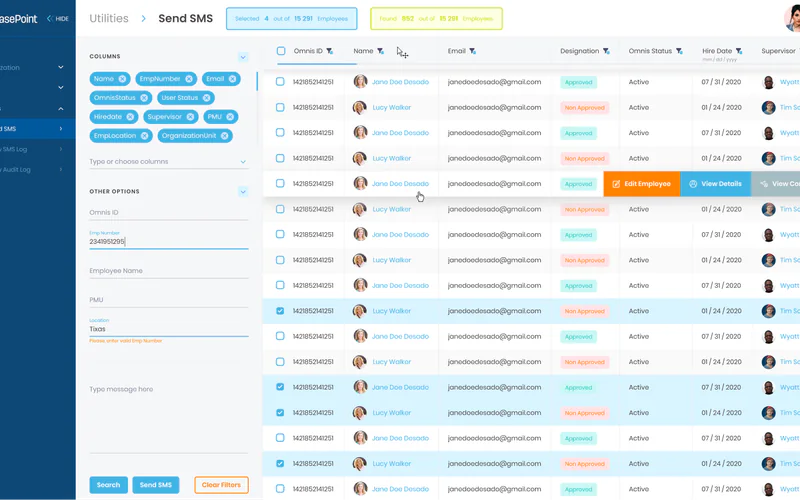800x500 pixels.
Task: Collapse the COLUMNS section
Action: tap(243, 57)
